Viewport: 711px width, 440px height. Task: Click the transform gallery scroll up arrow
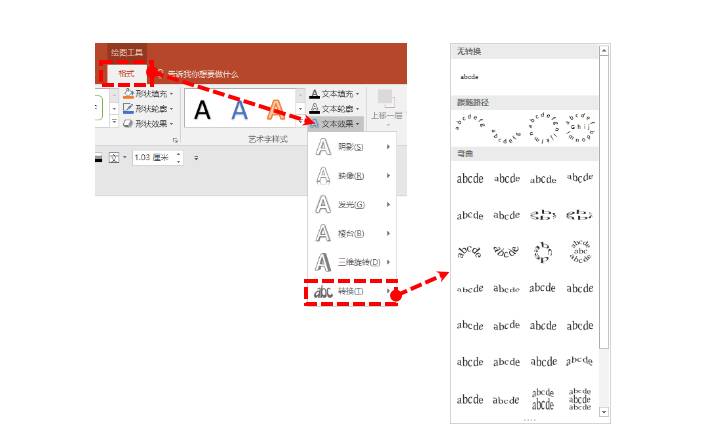pyautogui.click(x=604, y=51)
